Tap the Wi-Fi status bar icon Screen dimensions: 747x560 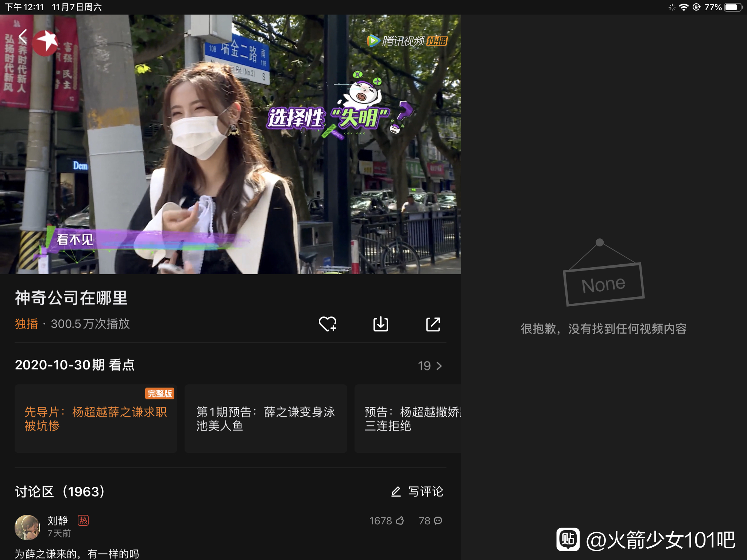click(684, 7)
